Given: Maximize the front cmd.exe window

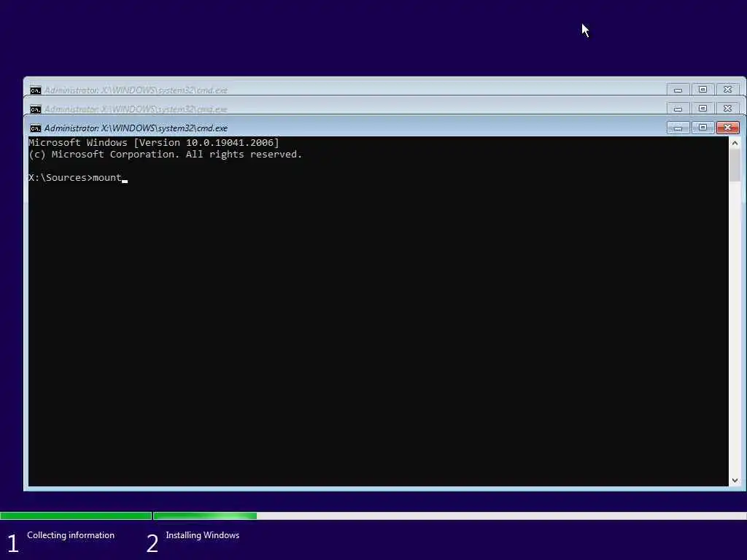Looking at the screenshot, I should (x=703, y=128).
